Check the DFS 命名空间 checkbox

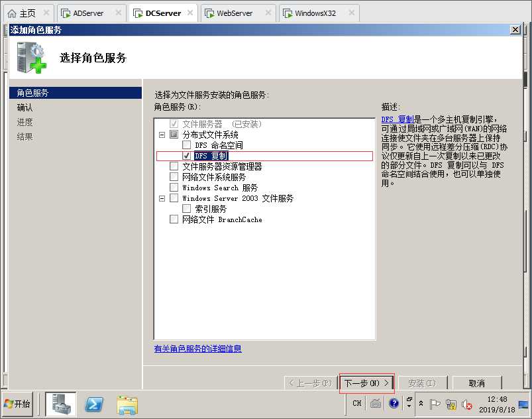click(x=186, y=145)
